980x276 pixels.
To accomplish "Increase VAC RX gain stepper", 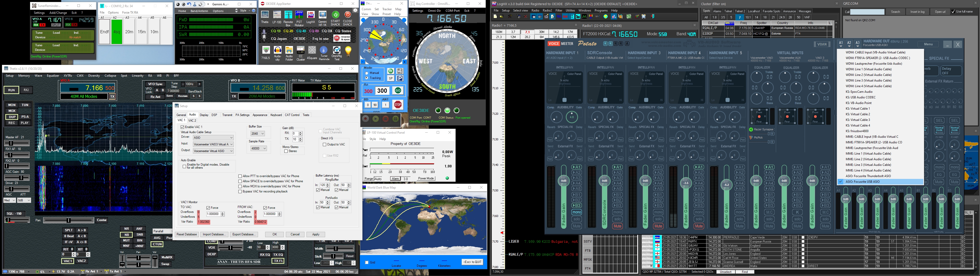I will click(301, 132).
